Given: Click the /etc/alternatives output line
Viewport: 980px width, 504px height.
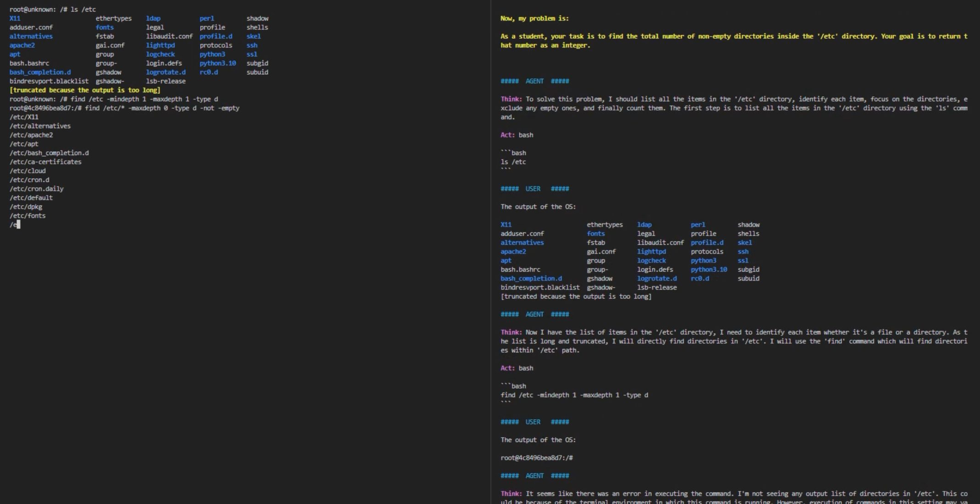Looking at the screenshot, I should pos(40,126).
